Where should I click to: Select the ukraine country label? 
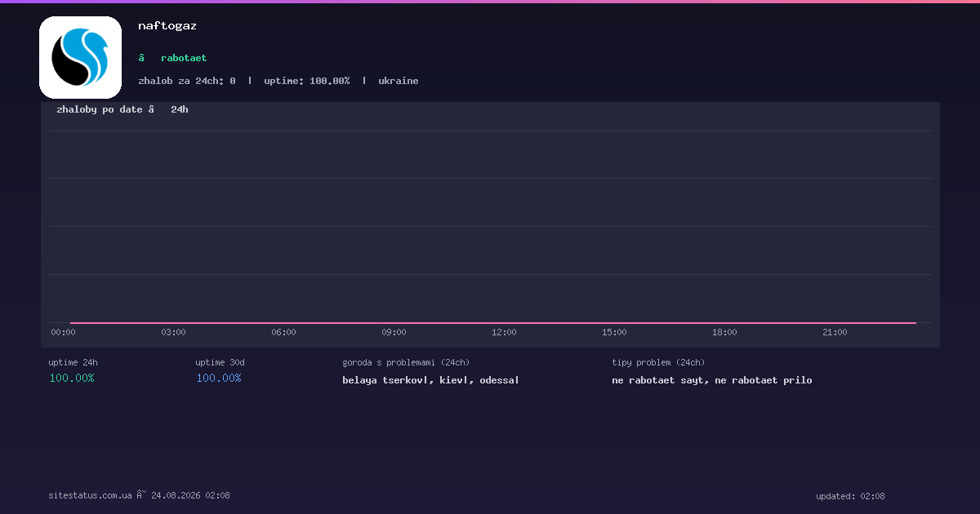point(398,81)
